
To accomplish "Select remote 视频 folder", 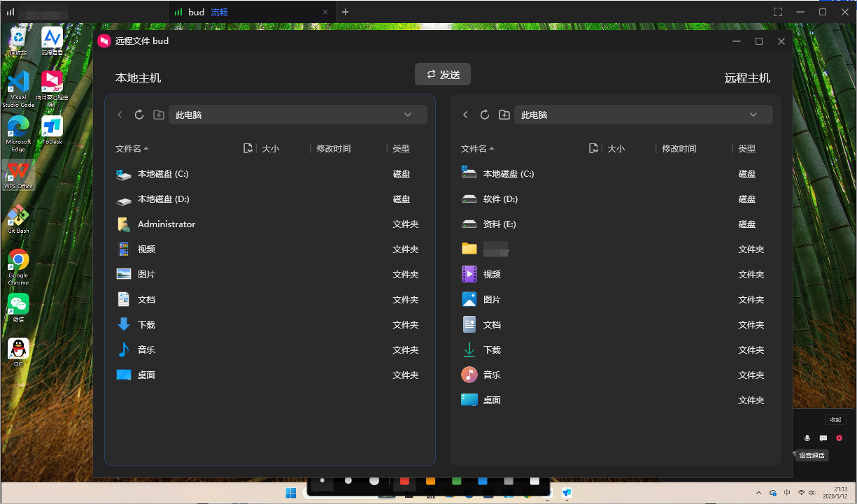I will pyautogui.click(x=616, y=275).
